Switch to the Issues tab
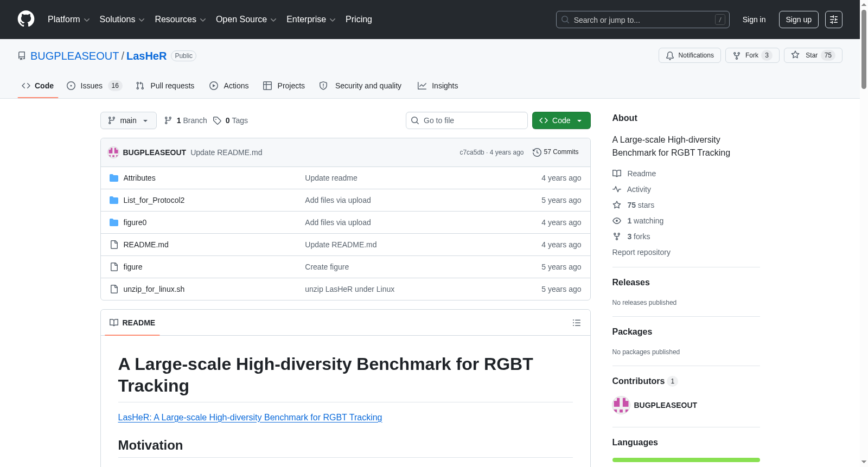Image resolution: width=868 pixels, height=467 pixels. [94, 86]
